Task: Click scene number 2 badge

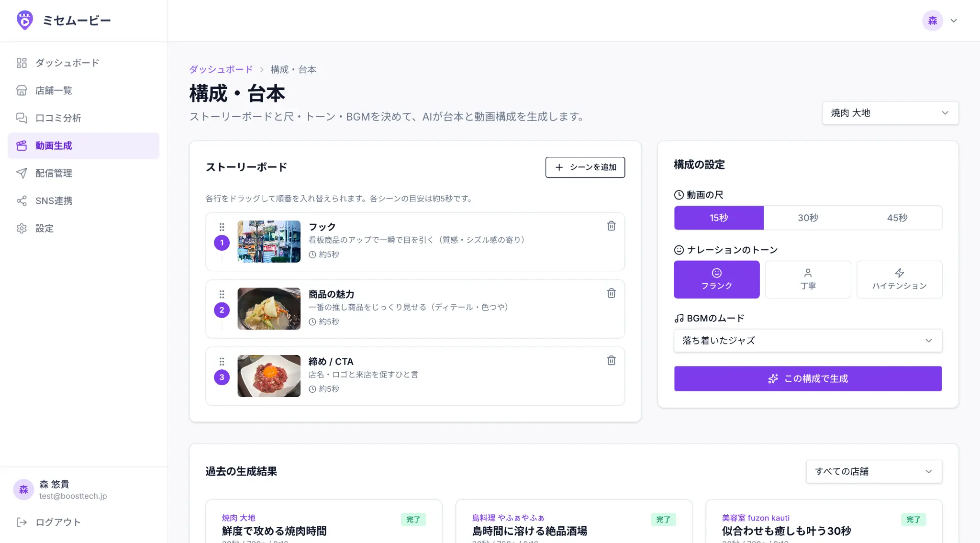Action: (x=222, y=310)
